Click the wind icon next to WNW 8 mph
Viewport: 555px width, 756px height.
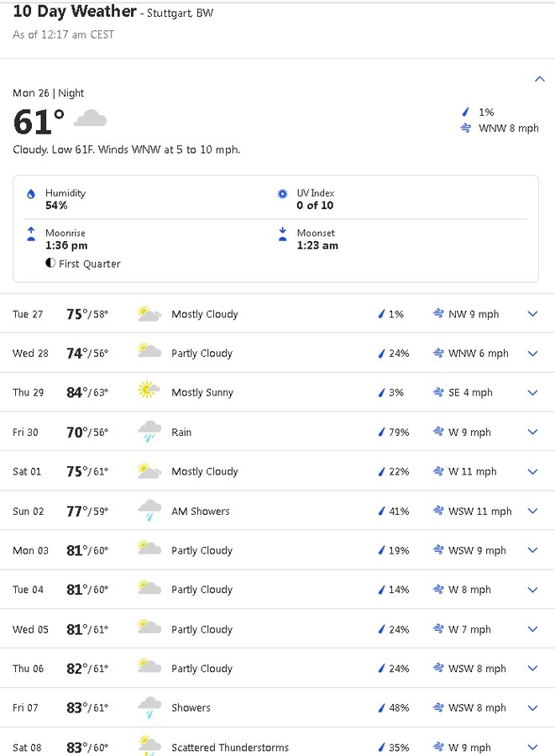[465, 128]
